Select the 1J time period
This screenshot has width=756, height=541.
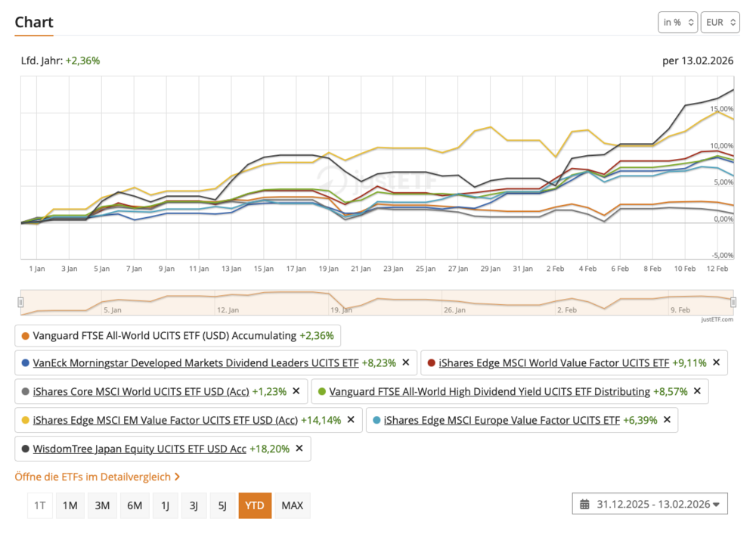pyautogui.click(x=165, y=505)
